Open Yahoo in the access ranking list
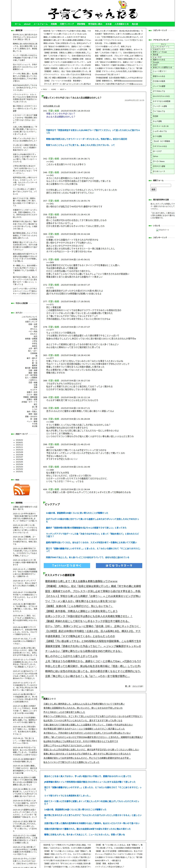The height and width of the screenshot is (868, 186). click(155, 156)
